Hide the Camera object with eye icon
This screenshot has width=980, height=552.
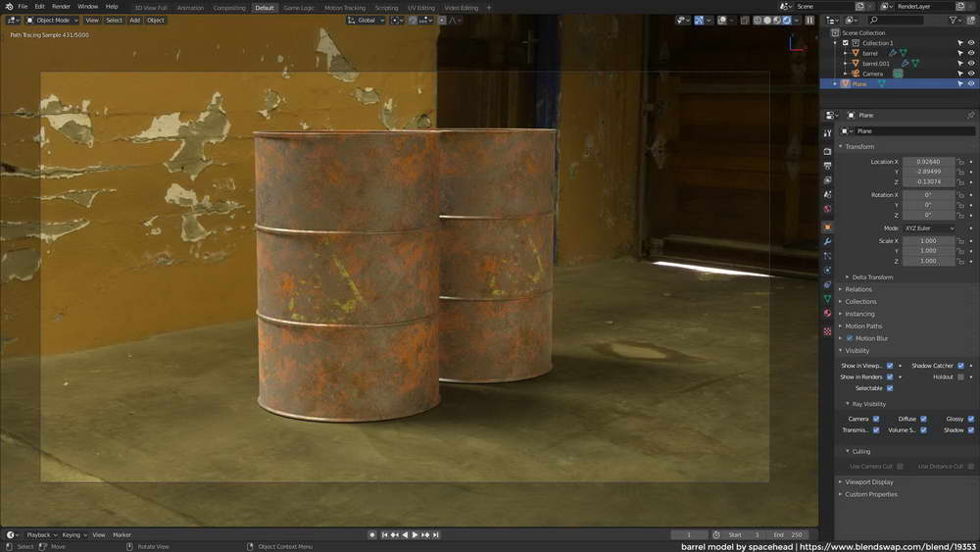click(x=971, y=74)
